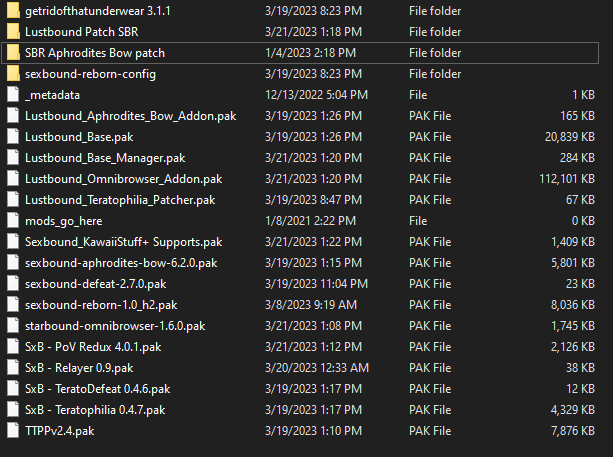Click SxB - Teratophilia 0.4.7.pak icon
Viewport: 613px width, 457px height.
click(13, 410)
